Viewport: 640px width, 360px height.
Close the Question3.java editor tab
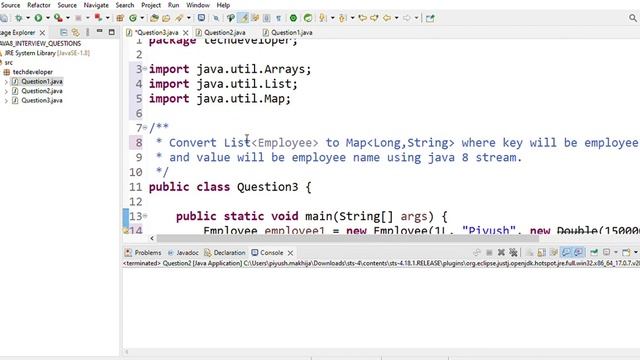186,33
